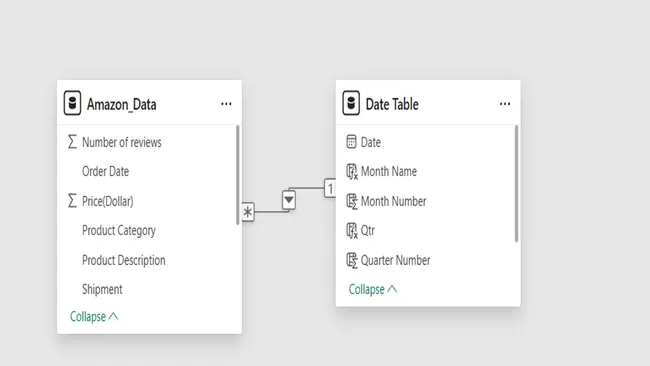This screenshot has height=366, width=650.
Task: Click the Amazon_Data table title
Action: tap(121, 104)
